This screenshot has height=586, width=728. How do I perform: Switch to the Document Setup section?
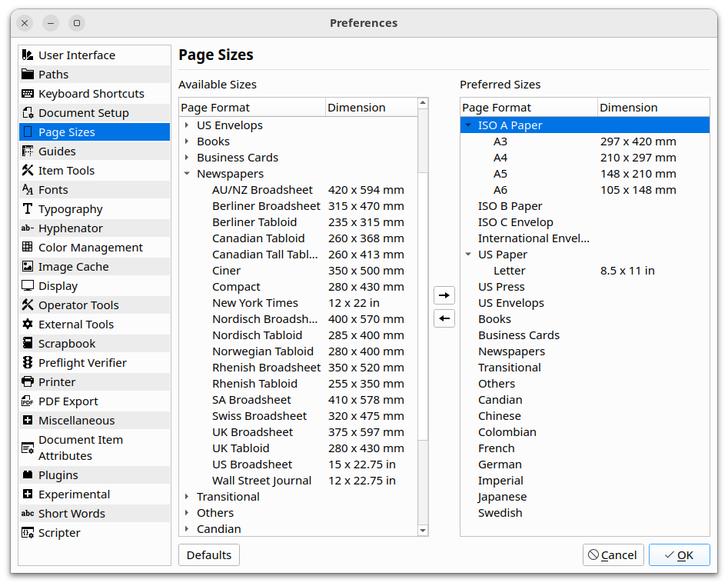click(x=83, y=113)
